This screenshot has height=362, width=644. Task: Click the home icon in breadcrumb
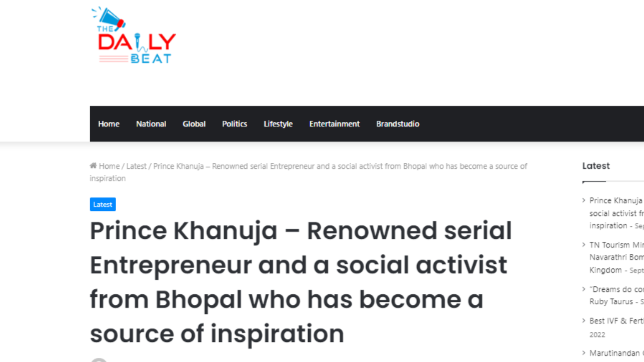coord(93,166)
